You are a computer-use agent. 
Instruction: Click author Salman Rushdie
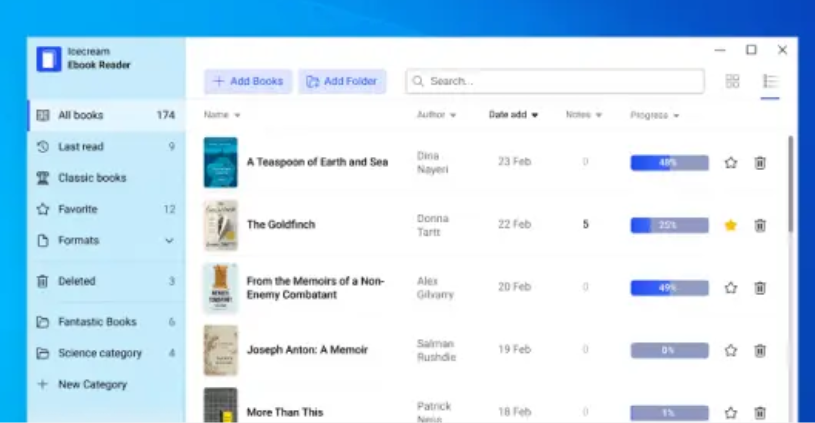tap(436, 350)
